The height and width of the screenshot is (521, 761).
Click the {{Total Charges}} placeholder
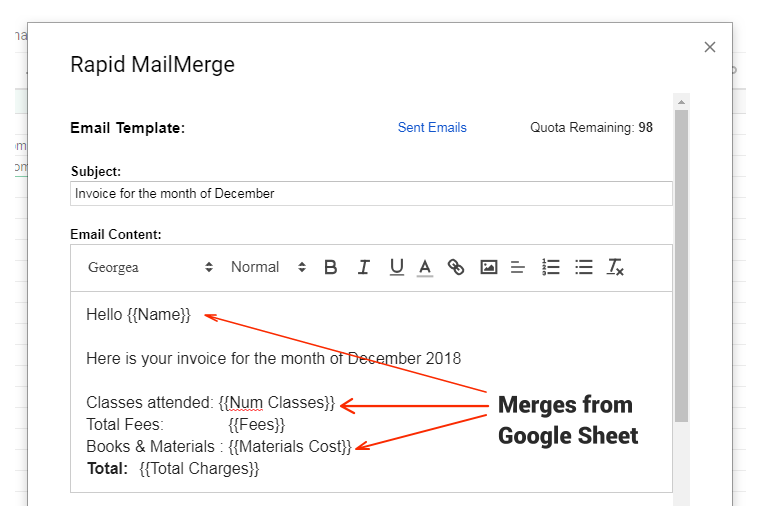coord(199,469)
